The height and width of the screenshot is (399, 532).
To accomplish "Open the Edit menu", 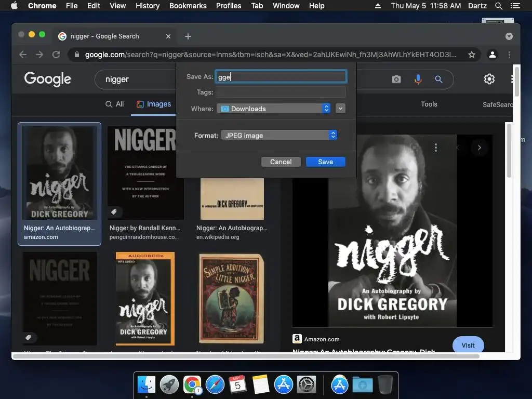I will tap(94, 6).
